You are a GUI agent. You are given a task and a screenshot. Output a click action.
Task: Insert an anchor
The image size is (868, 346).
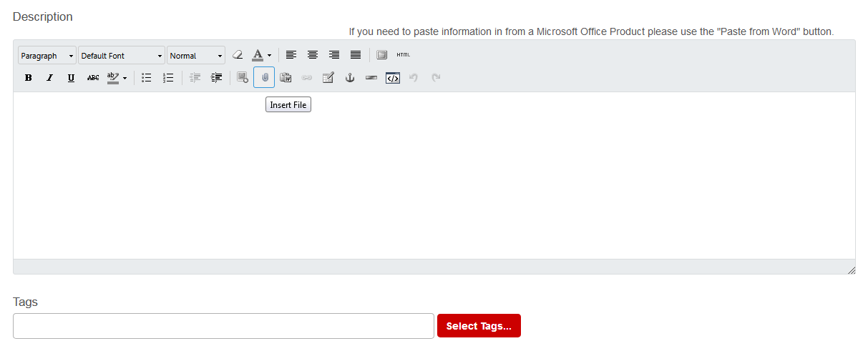pyautogui.click(x=350, y=78)
